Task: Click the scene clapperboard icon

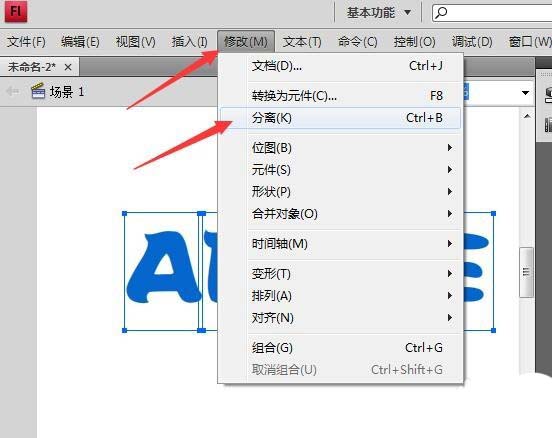Action: pos(38,92)
